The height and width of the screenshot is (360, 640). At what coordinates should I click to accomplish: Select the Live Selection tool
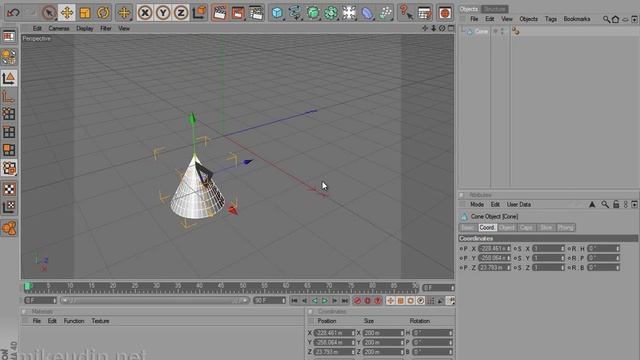[x=49, y=13]
